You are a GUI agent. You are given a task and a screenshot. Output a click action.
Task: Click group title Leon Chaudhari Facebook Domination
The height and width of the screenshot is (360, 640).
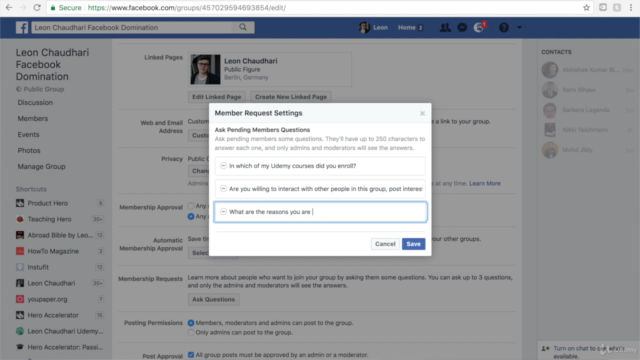click(52, 64)
